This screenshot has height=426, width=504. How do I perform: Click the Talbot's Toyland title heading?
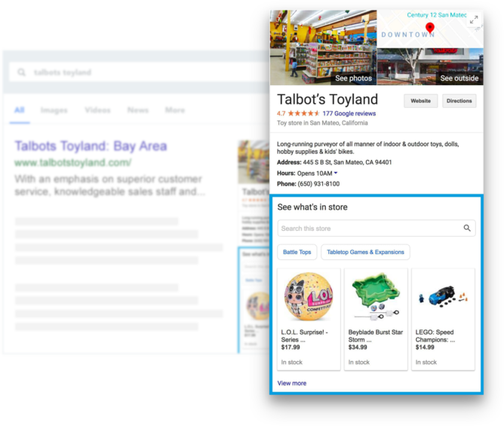click(327, 100)
